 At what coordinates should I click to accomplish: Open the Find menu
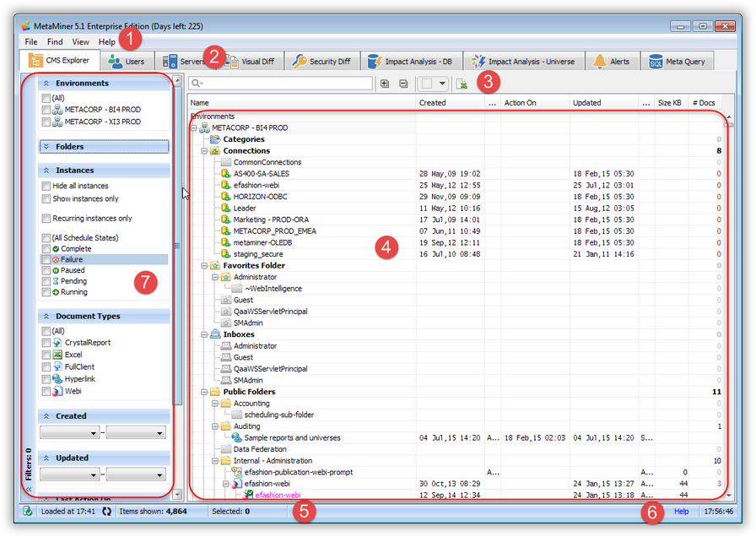(x=55, y=41)
